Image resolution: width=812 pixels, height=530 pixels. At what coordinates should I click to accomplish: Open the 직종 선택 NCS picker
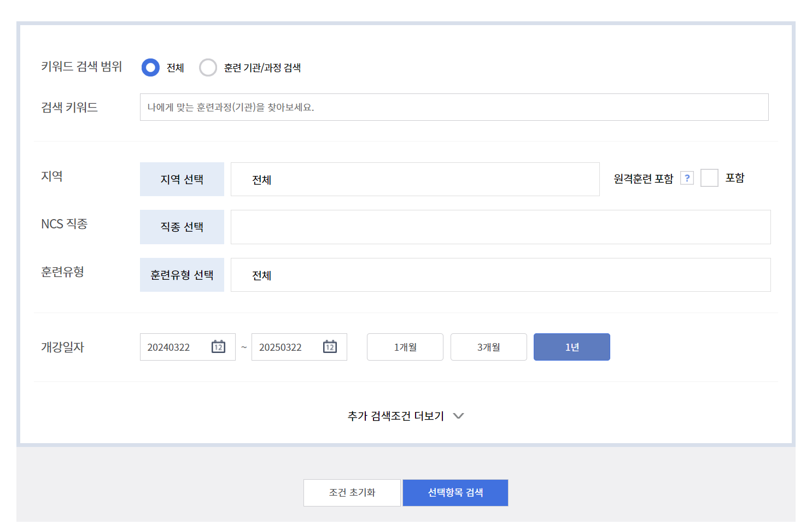[182, 227]
